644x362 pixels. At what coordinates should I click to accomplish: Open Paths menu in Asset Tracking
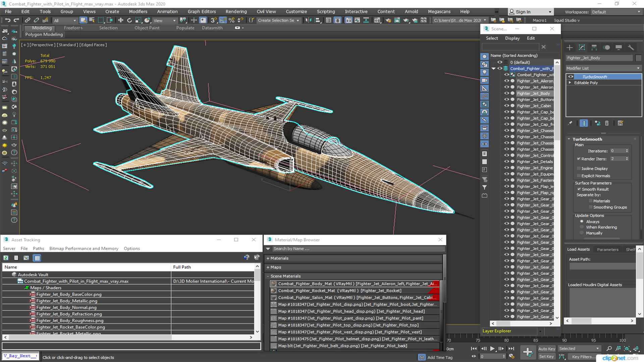(38, 249)
